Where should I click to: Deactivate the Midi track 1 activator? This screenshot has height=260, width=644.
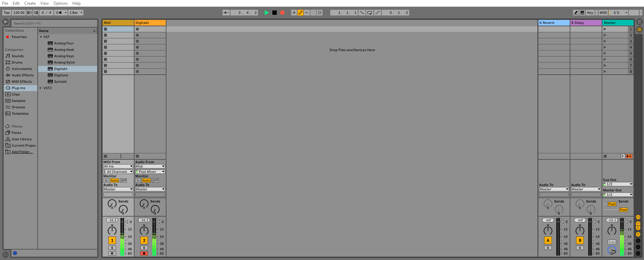[112, 240]
